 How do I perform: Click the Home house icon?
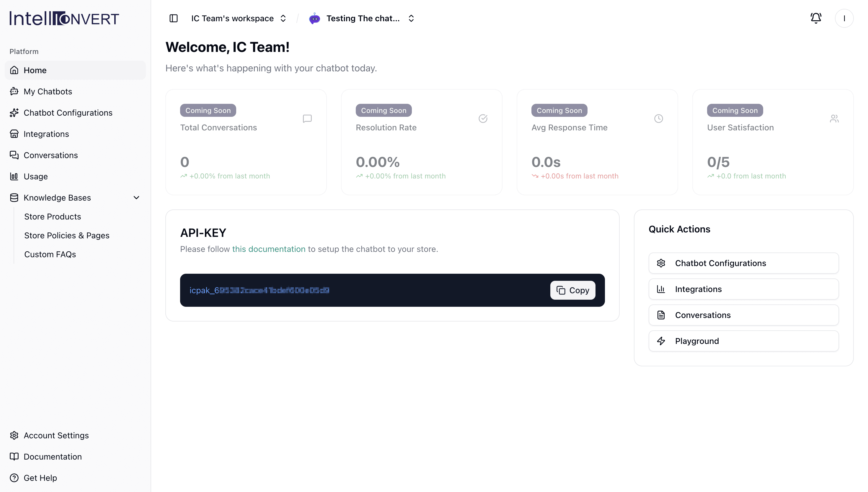[x=14, y=70]
